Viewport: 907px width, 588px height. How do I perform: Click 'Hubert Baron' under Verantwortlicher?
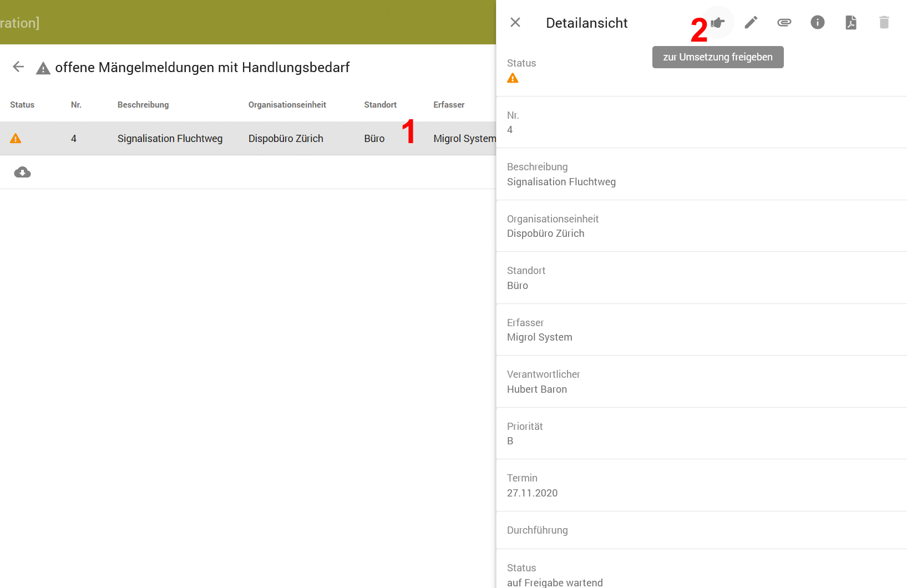point(537,389)
